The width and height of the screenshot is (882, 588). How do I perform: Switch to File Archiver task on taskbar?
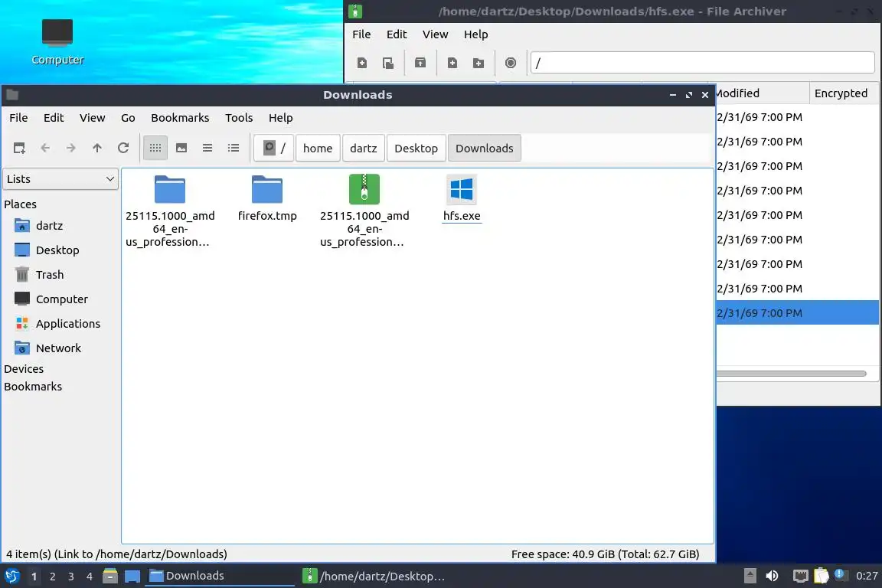point(374,577)
